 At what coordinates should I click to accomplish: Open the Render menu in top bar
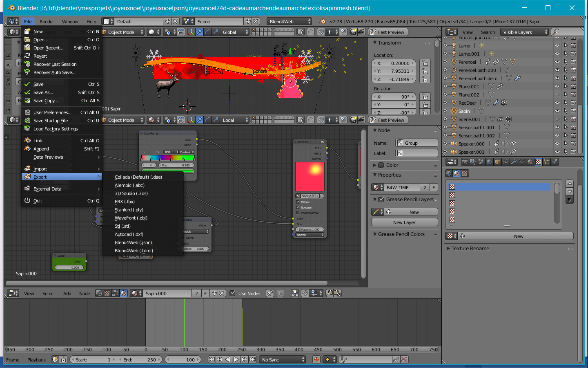(x=47, y=22)
